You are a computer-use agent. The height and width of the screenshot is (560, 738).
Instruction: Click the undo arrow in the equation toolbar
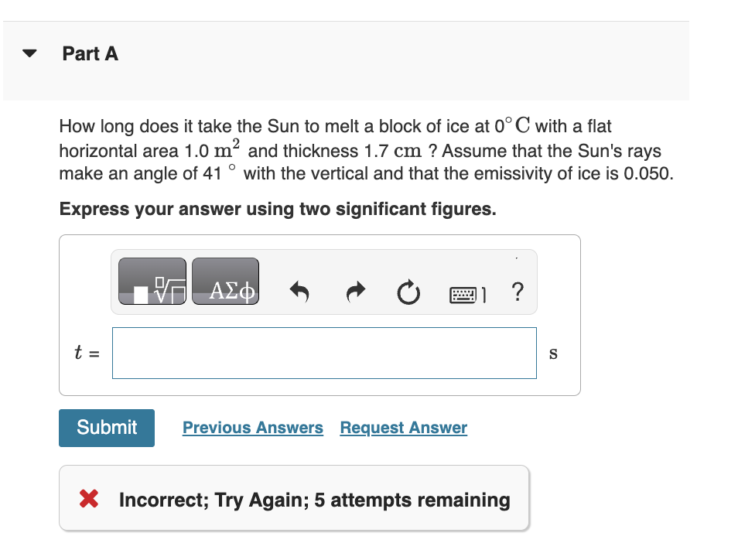[301, 292]
